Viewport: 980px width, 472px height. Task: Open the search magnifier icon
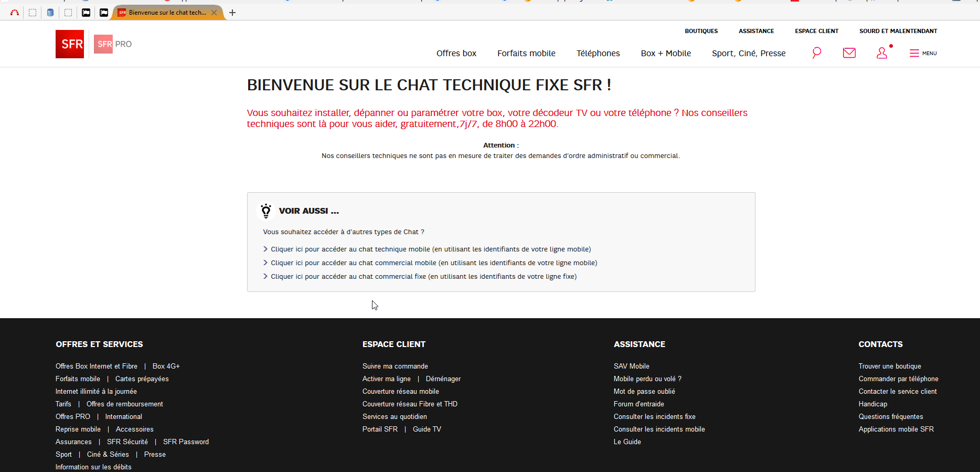(x=816, y=53)
